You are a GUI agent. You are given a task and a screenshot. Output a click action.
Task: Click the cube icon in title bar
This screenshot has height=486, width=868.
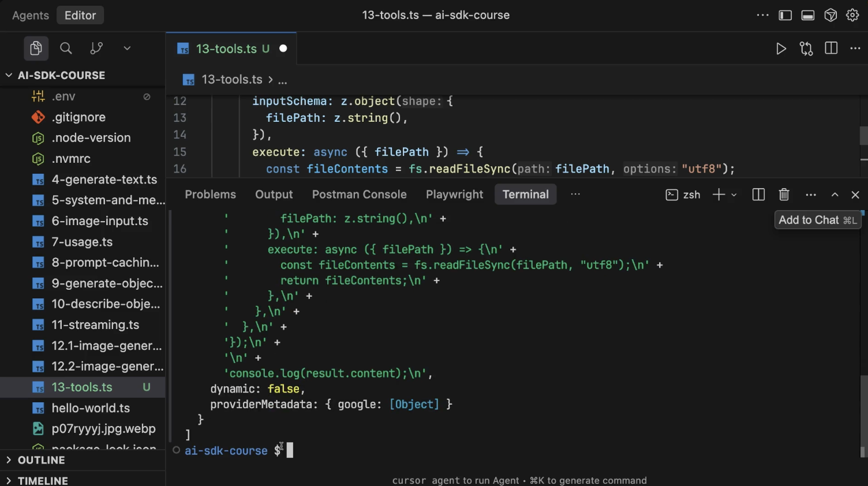[830, 16]
